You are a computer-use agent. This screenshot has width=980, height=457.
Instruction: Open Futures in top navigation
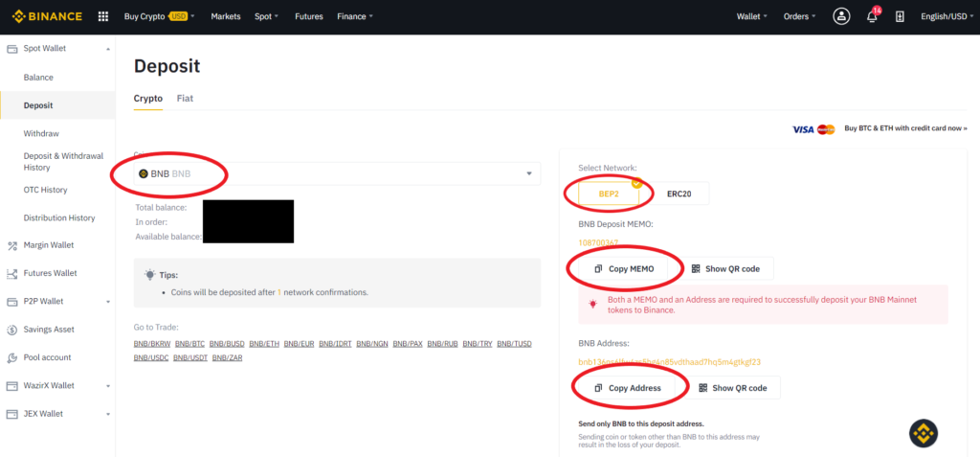[x=309, y=17]
